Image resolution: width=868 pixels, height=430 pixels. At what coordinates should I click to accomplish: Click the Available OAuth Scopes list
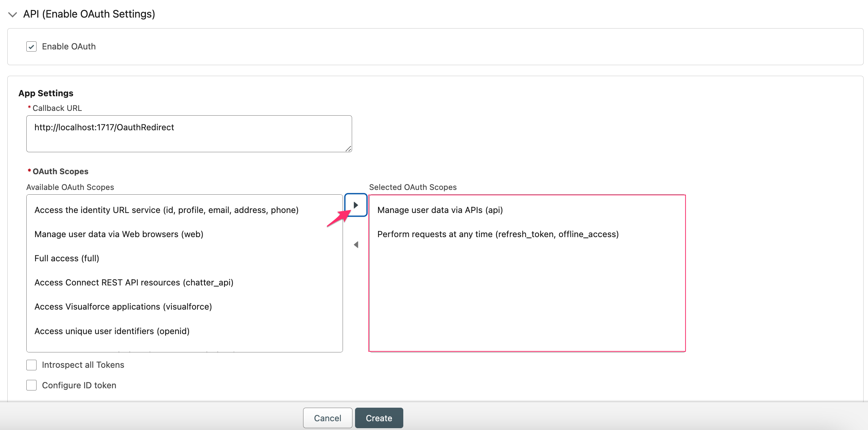(184, 273)
